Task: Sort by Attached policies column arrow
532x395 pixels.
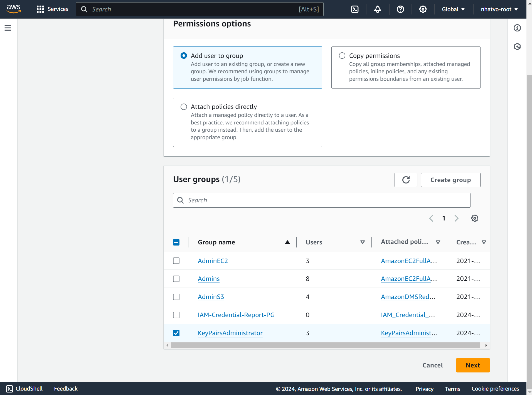Action: coord(438,242)
